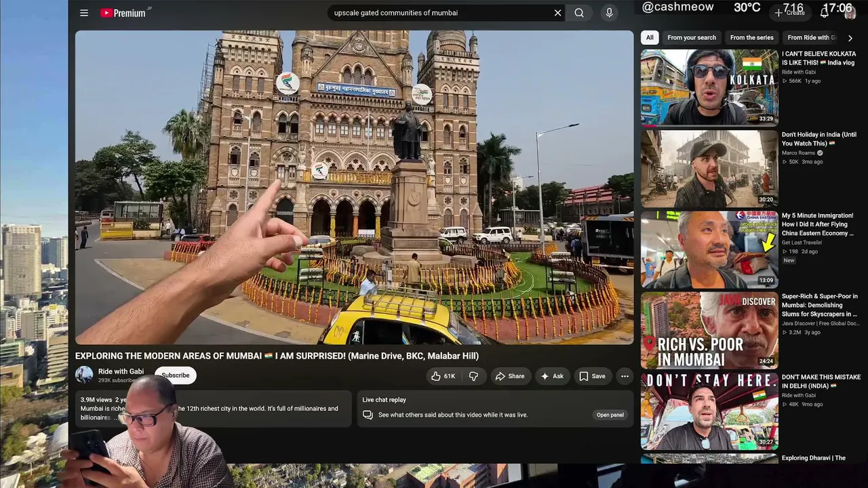
Task: Open the YouTube guide hamburger menu
Action: (x=84, y=13)
